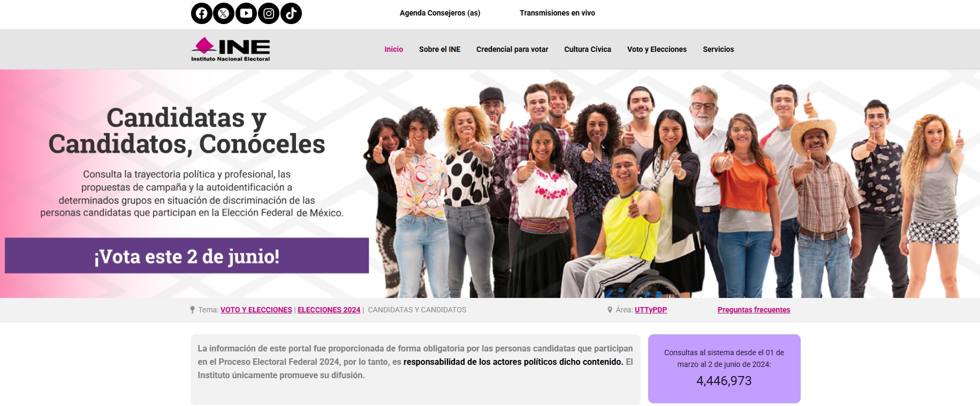Open the UTTyPDP area link
The width and height of the screenshot is (980, 406).
pos(651,310)
